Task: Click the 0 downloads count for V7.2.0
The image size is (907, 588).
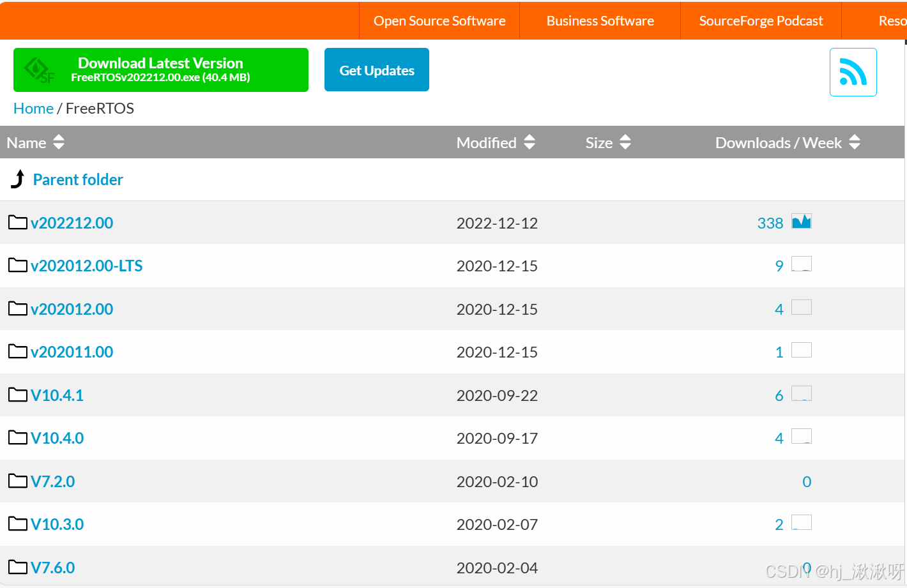Action: [807, 481]
